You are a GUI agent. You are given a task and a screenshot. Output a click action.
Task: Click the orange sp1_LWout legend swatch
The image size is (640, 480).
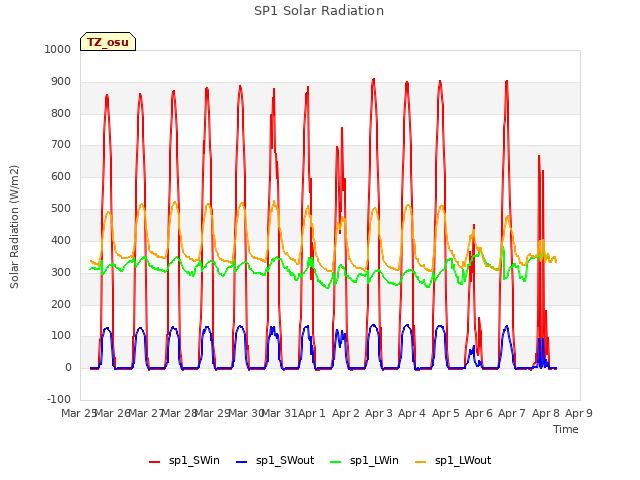coord(420,462)
